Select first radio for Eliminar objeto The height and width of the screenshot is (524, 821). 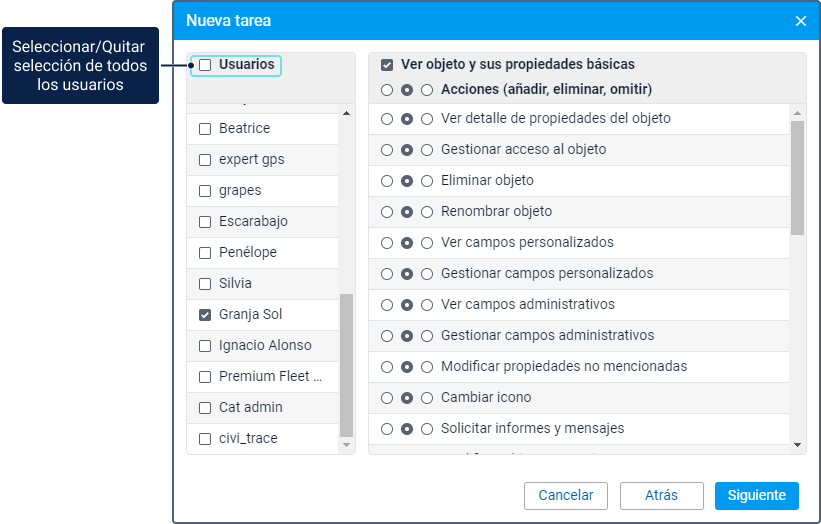(x=387, y=181)
